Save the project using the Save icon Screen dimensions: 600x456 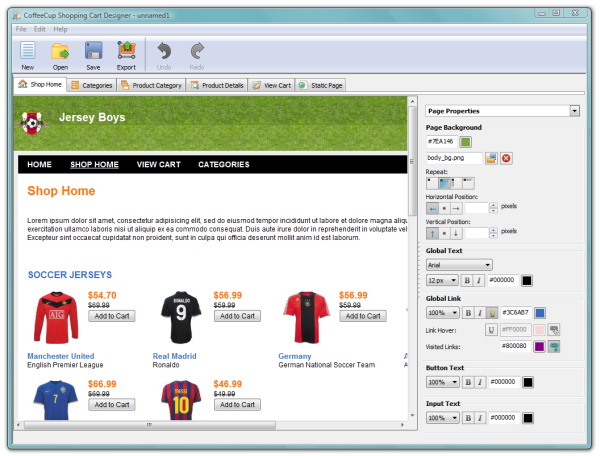point(93,51)
